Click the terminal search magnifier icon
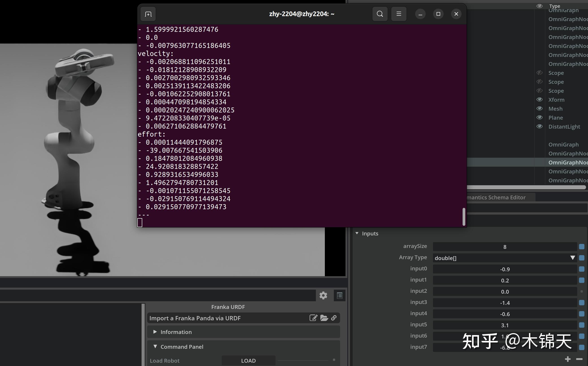Viewport: 588px width, 366px height. tap(380, 14)
